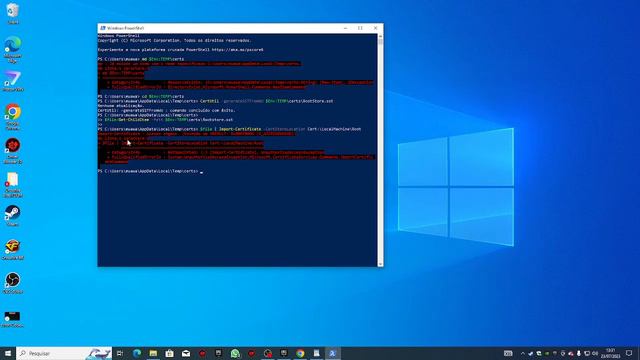Select the Google Chrome desktop shortcut
This screenshot has width=640, height=360.
click(13, 117)
